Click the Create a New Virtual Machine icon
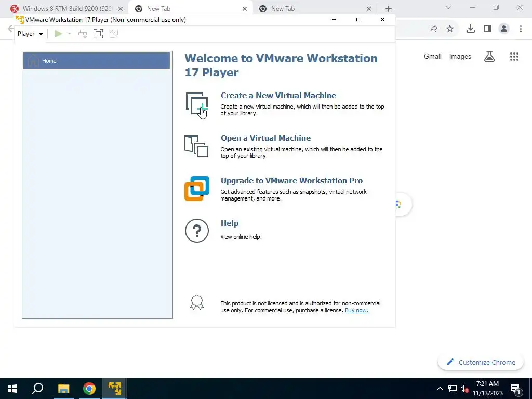The image size is (532, 399). tap(197, 104)
